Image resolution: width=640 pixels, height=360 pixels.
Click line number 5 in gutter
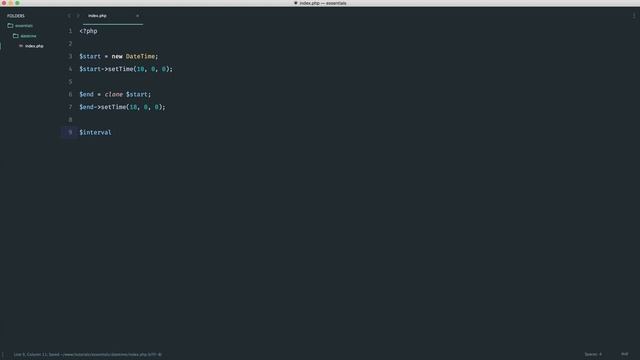tap(70, 82)
